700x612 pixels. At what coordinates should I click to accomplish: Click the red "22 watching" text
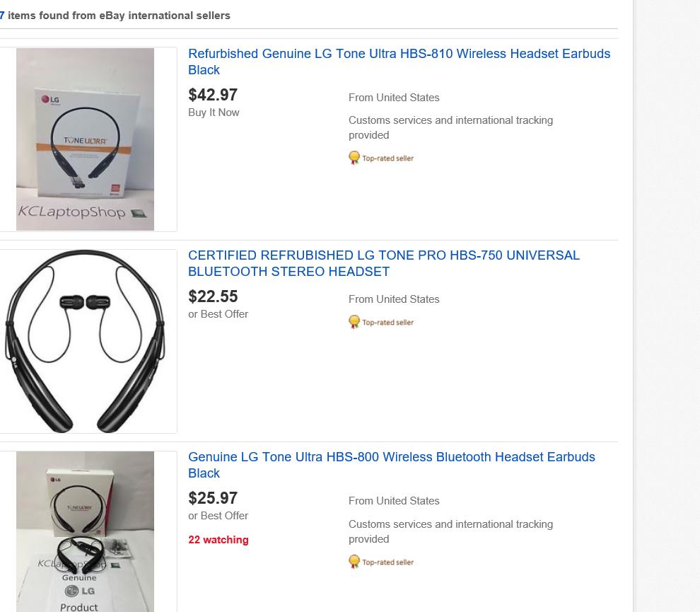tap(218, 540)
